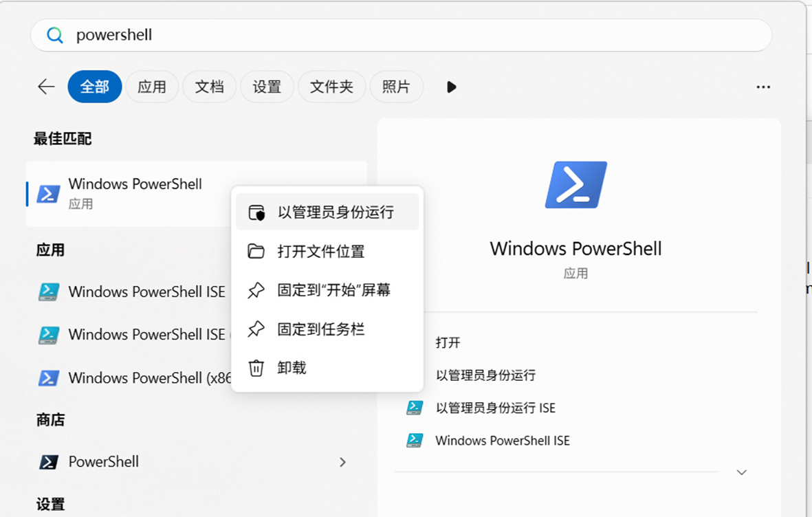Image resolution: width=812 pixels, height=517 pixels.
Task: Click pin icon beside pin to taskbar
Action: tap(256, 329)
